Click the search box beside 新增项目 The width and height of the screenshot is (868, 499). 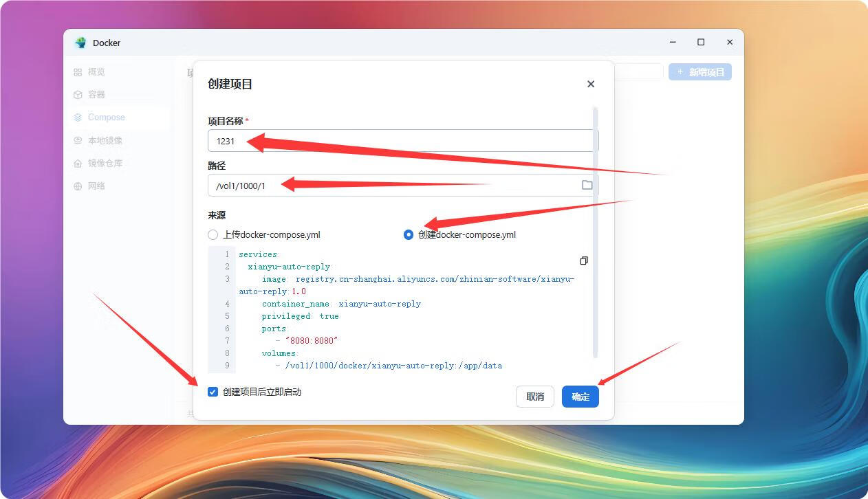[x=638, y=72]
